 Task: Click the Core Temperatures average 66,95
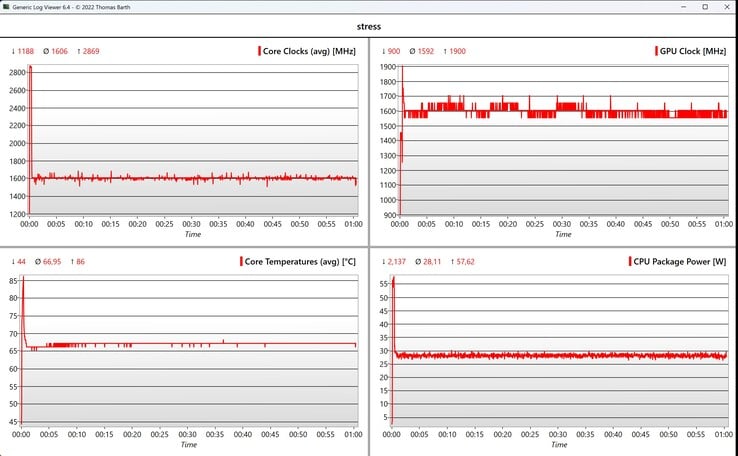point(52,262)
